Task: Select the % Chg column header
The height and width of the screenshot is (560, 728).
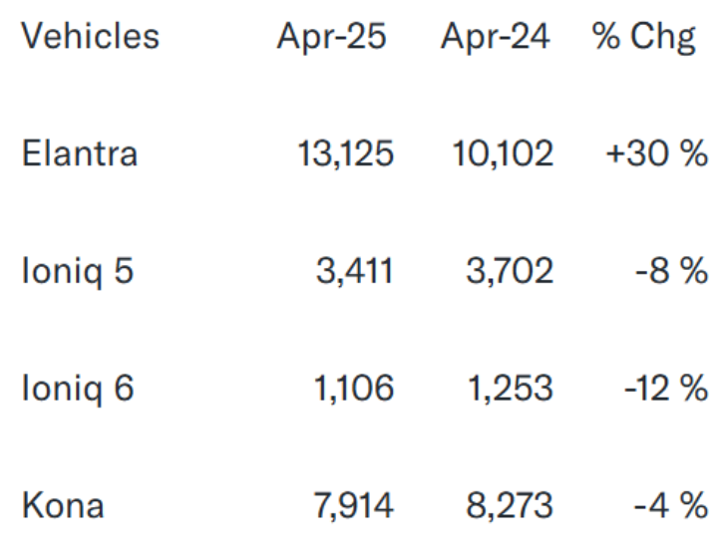Action: (x=644, y=37)
